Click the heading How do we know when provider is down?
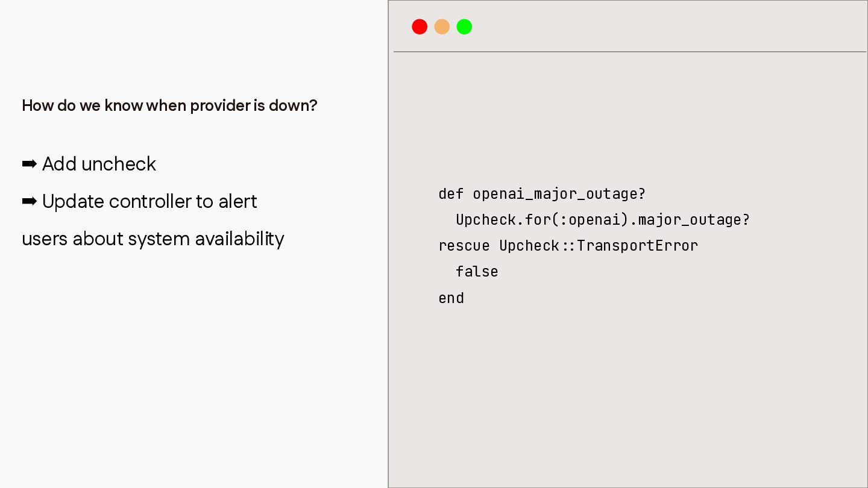 click(x=169, y=105)
